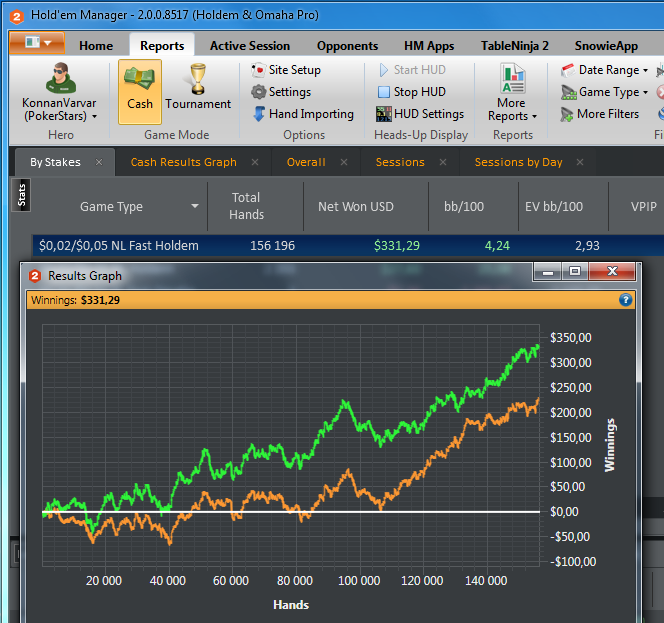Close the Sessions by Day tab
The height and width of the screenshot is (623, 664).
click(580, 162)
